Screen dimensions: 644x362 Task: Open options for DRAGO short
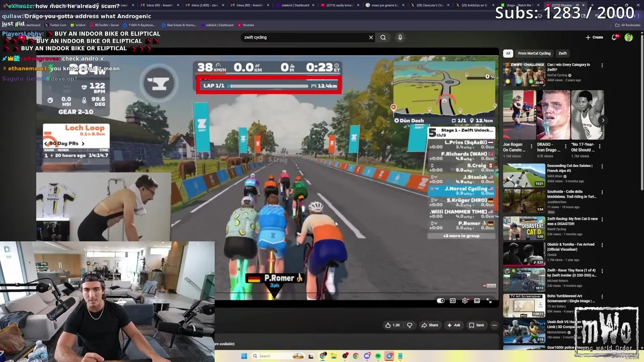tap(566, 146)
